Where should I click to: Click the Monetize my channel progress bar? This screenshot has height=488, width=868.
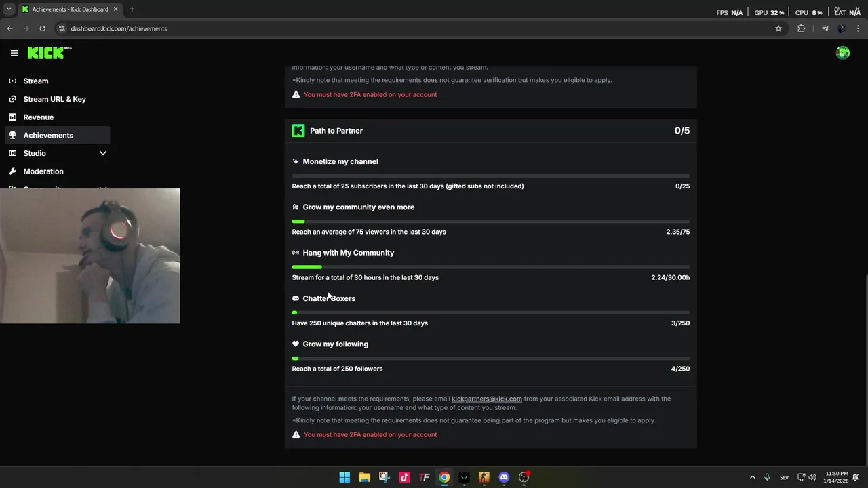491,176
